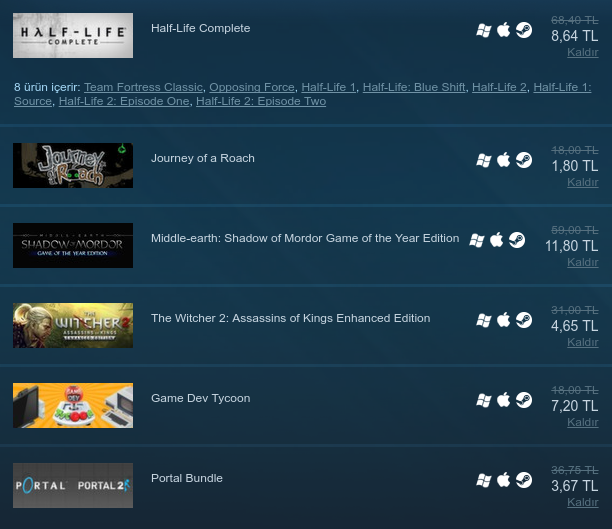This screenshot has width=612, height=529.
Task: Click the SteamOS icon for Half-Life Complete
Action: coord(524,30)
